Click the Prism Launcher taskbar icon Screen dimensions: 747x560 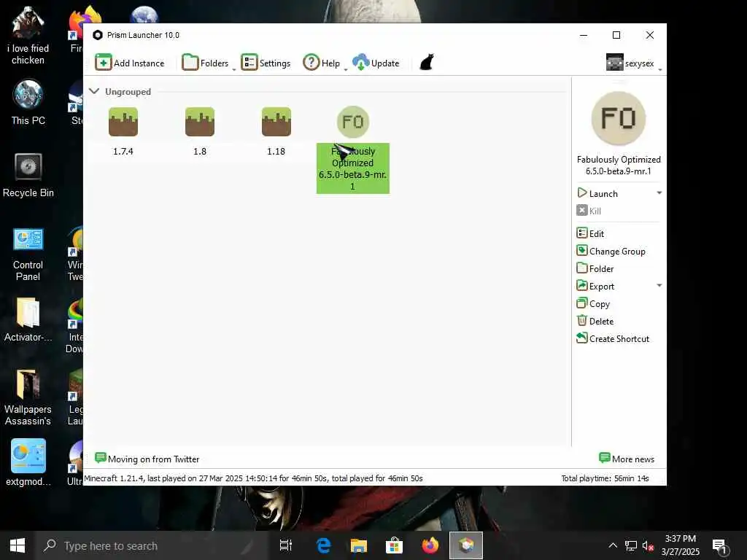point(466,545)
